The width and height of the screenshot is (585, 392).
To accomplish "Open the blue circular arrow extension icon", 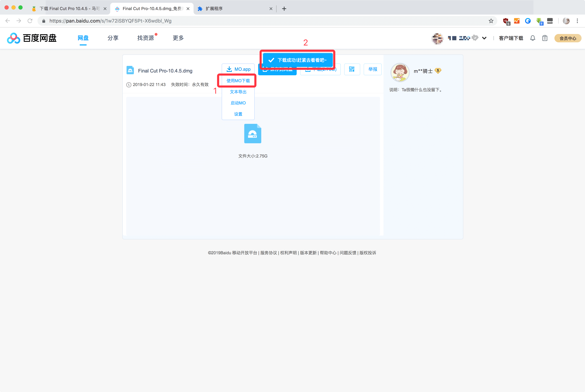I will [528, 21].
